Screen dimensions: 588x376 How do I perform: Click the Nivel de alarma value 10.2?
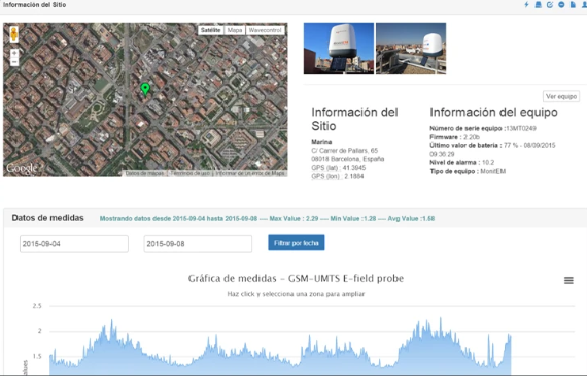tap(488, 162)
